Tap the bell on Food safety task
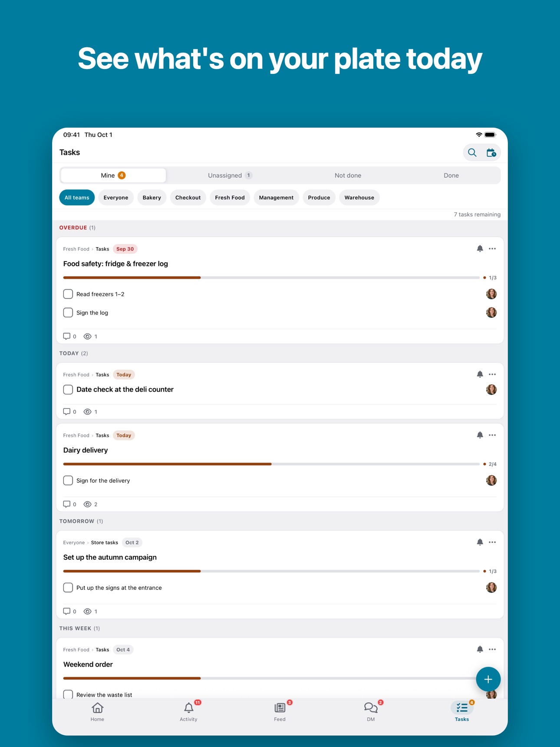 point(480,249)
